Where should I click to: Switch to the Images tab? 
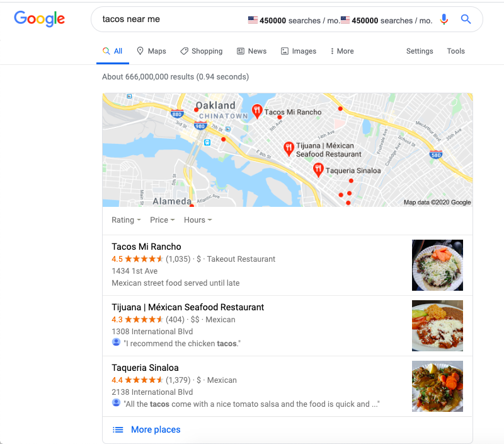[299, 51]
